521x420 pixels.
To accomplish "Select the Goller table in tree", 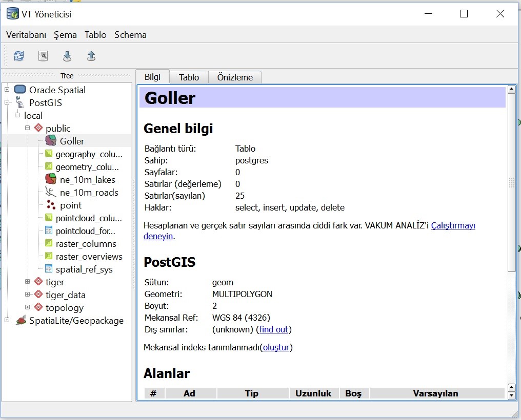I will (72, 141).
